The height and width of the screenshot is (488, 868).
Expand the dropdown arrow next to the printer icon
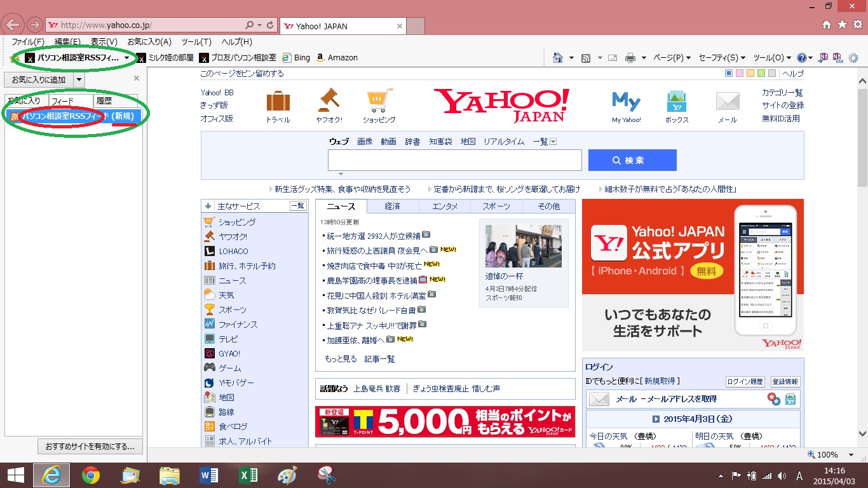(644, 58)
